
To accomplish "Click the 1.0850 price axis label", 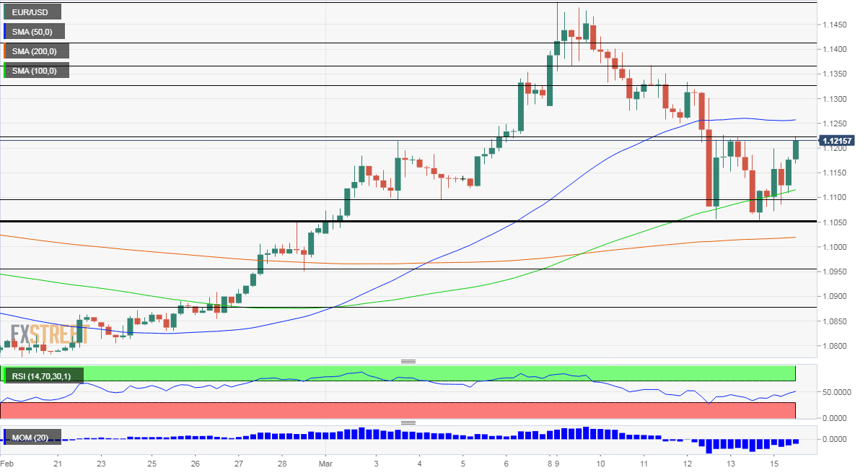I will 834,321.
